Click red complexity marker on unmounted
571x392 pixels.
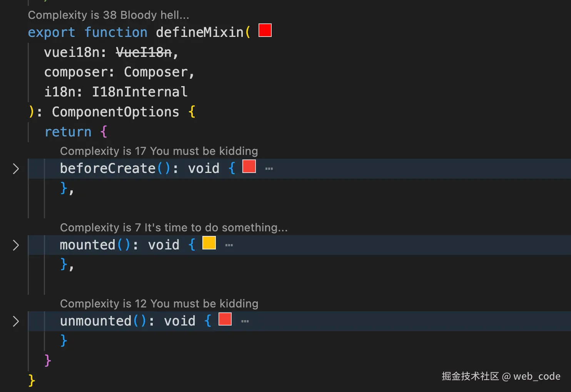coord(225,319)
